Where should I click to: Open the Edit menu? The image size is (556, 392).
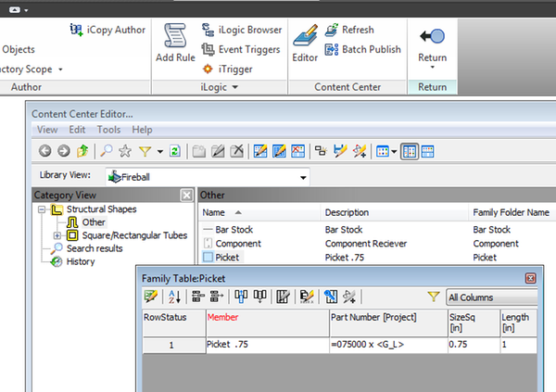pos(77,130)
